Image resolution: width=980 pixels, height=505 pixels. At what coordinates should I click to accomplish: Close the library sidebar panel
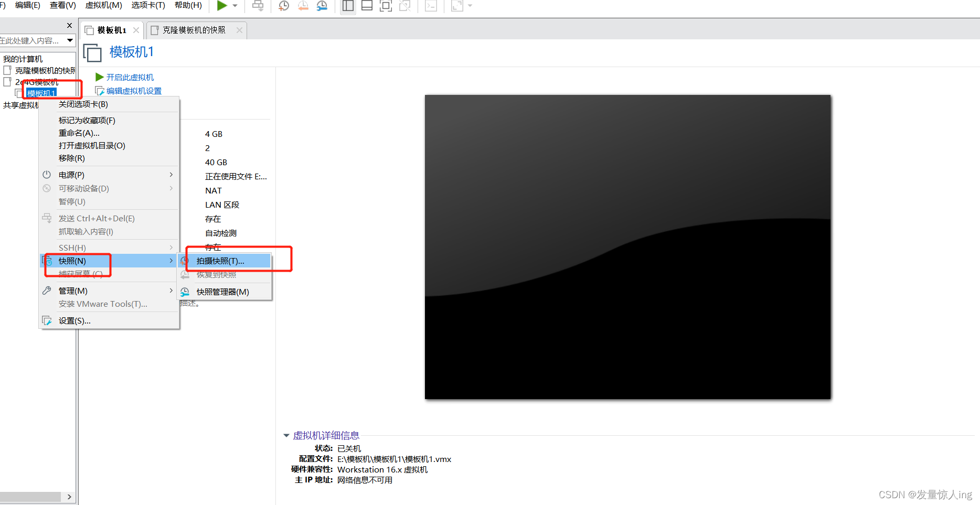(69, 25)
